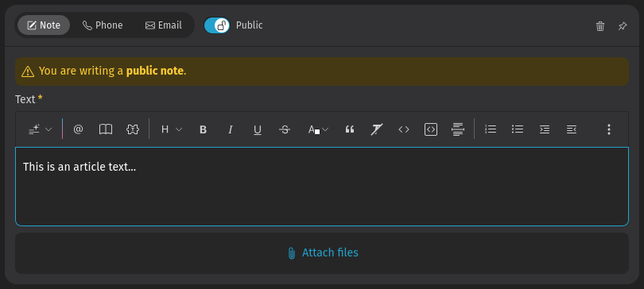The height and width of the screenshot is (289, 644).
Task: Remove text formatting
Action: pyautogui.click(x=377, y=129)
